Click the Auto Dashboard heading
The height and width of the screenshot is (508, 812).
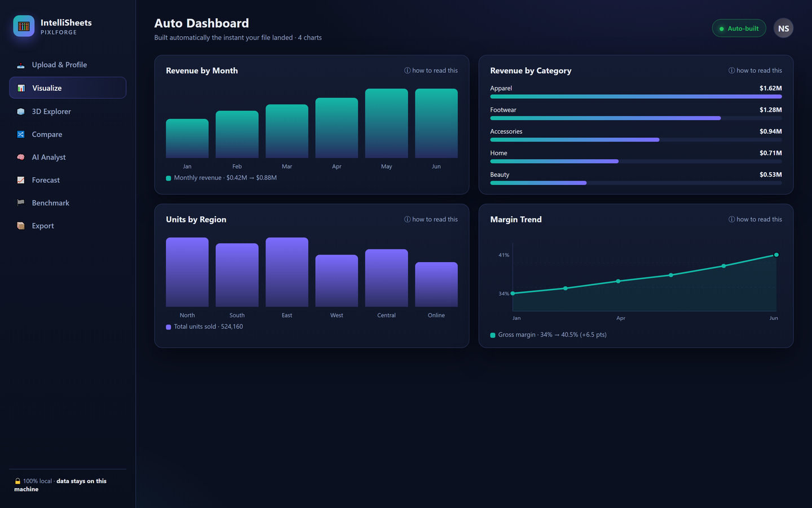(201, 23)
